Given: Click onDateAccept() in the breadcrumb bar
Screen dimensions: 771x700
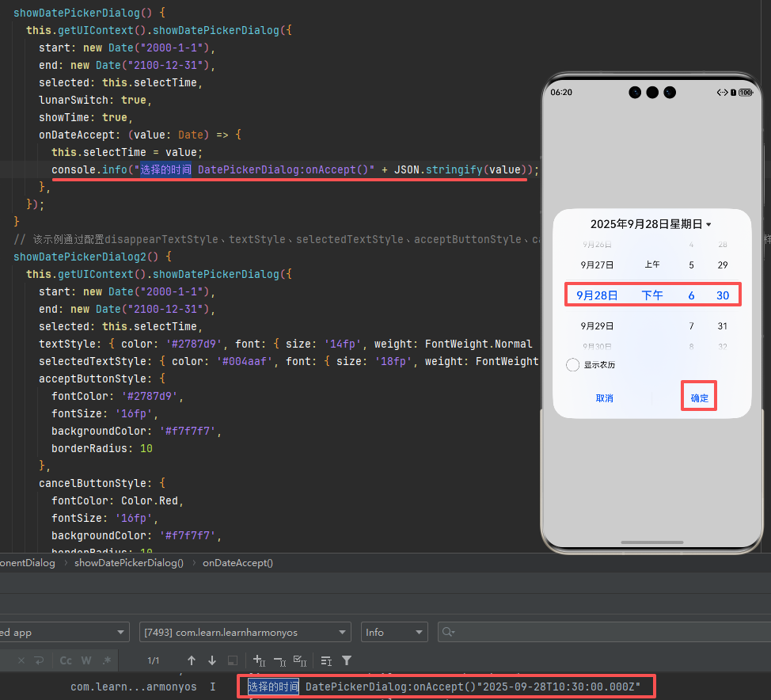Looking at the screenshot, I should pos(237,563).
